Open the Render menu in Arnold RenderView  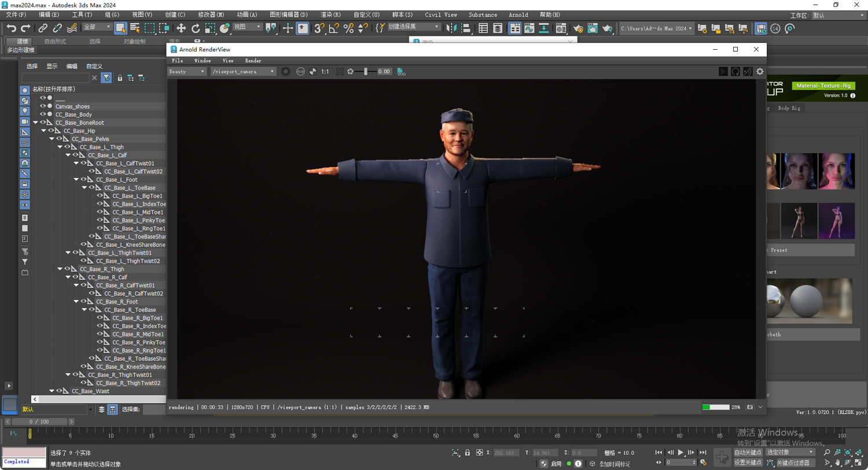click(x=253, y=61)
